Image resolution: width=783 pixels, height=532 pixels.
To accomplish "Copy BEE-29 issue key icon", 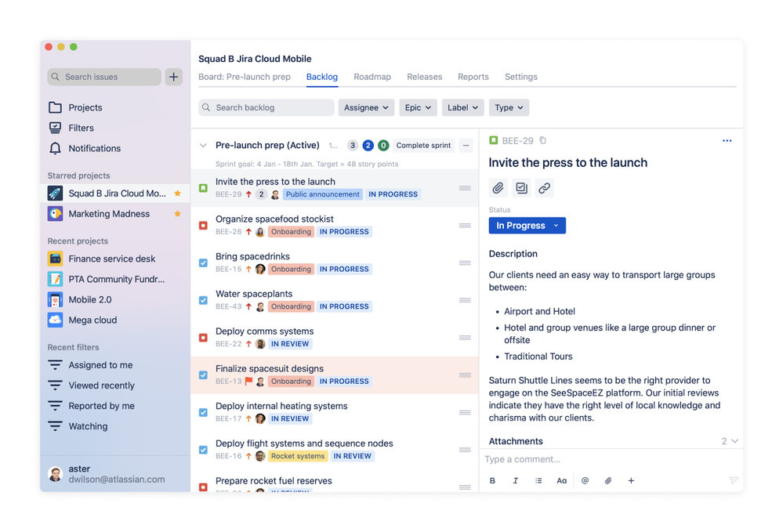I will click(x=543, y=141).
